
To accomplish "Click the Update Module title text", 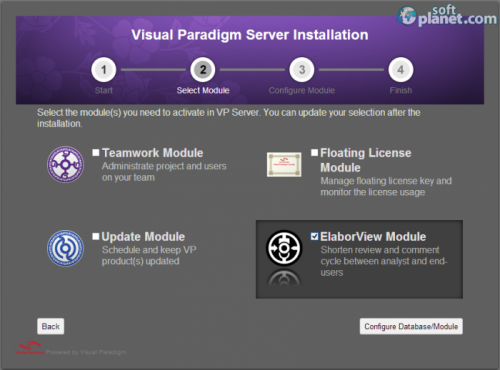I will click(143, 237).
